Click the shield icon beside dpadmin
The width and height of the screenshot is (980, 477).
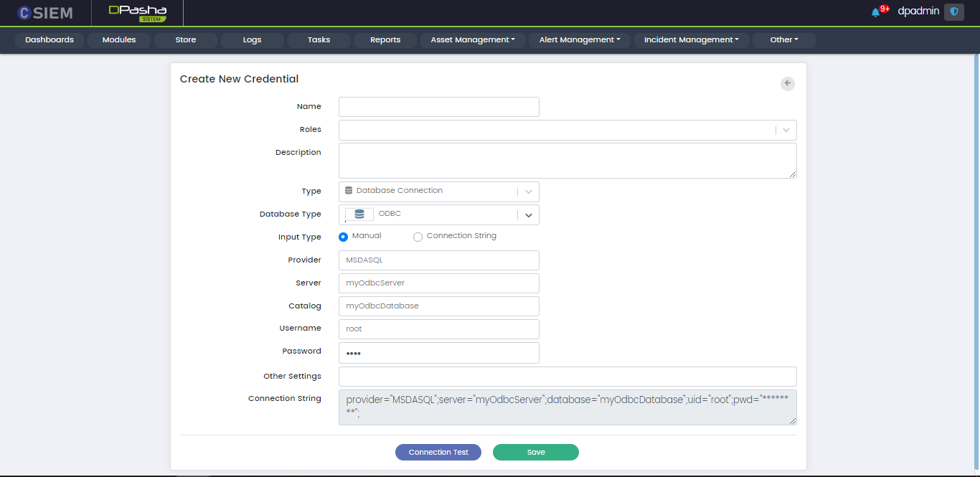tap(953, 11)
